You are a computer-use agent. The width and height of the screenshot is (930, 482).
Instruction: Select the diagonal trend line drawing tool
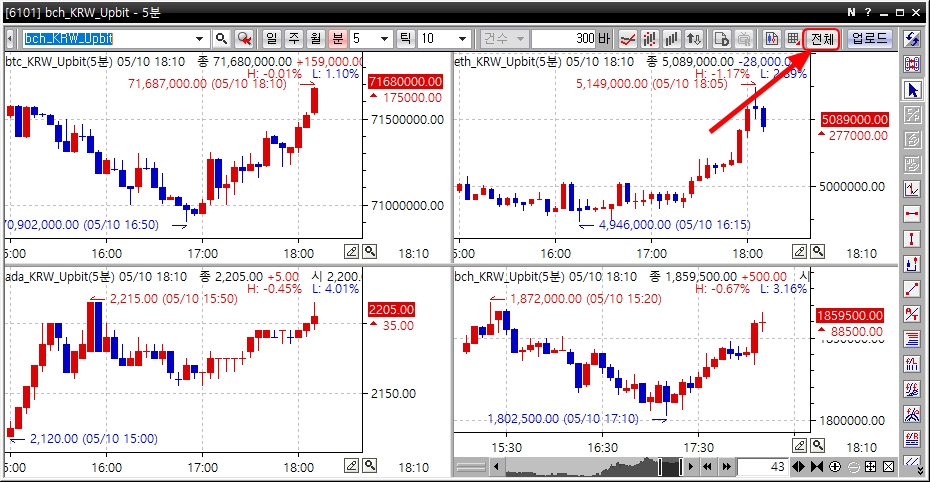tap(912, 289)
